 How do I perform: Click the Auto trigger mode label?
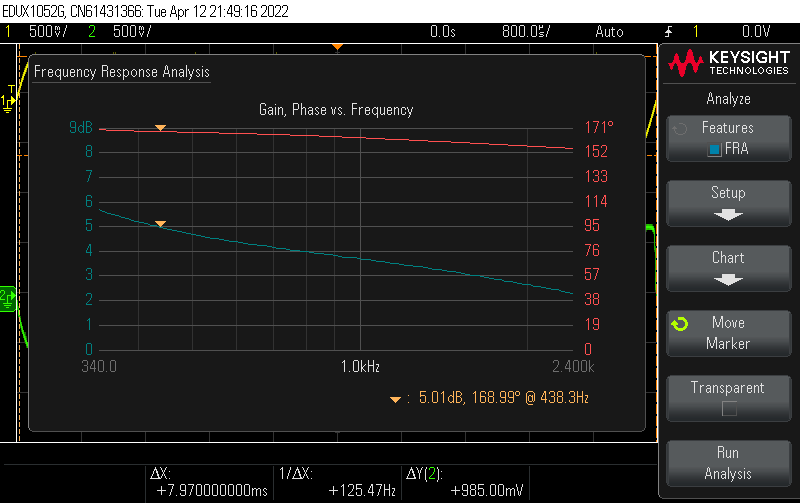click(608, 32)
